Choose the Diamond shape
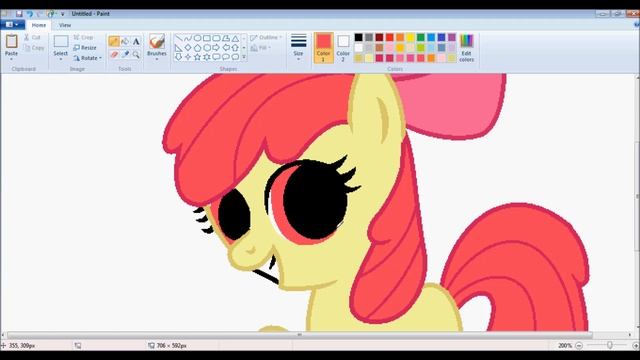This screenshot has height=360, width=640. coord(188,48)
